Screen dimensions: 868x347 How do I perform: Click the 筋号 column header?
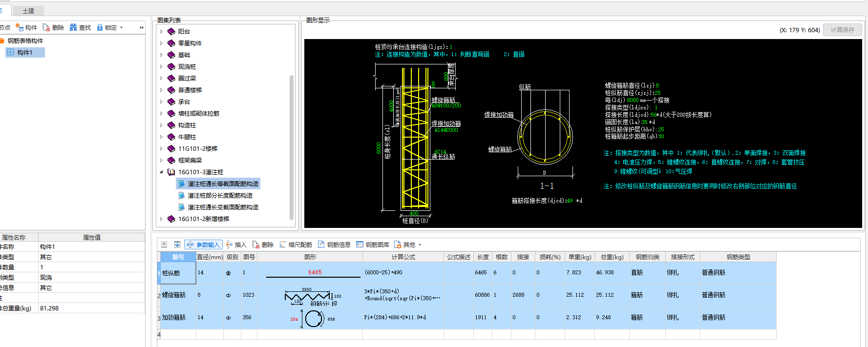coord(178,257)
